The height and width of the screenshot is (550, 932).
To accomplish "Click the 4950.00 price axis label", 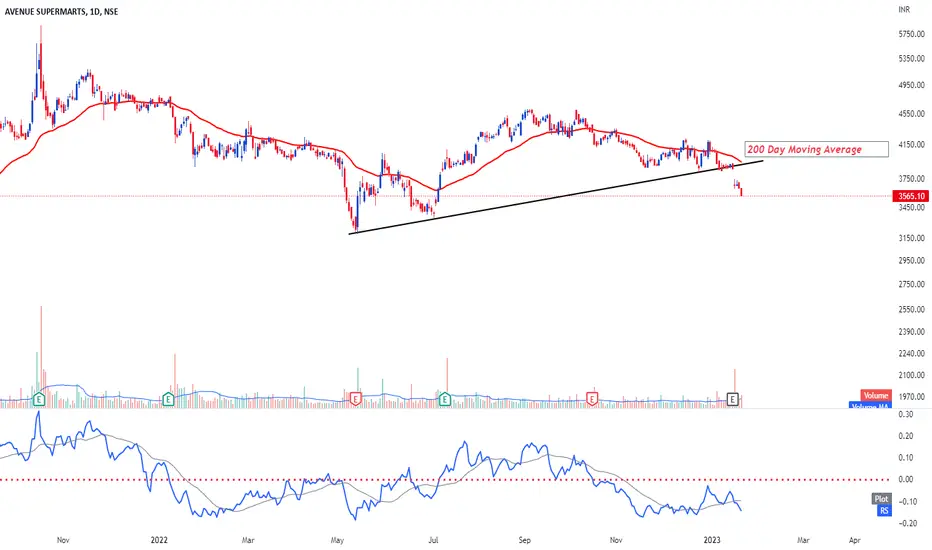I will pos(912,85).
